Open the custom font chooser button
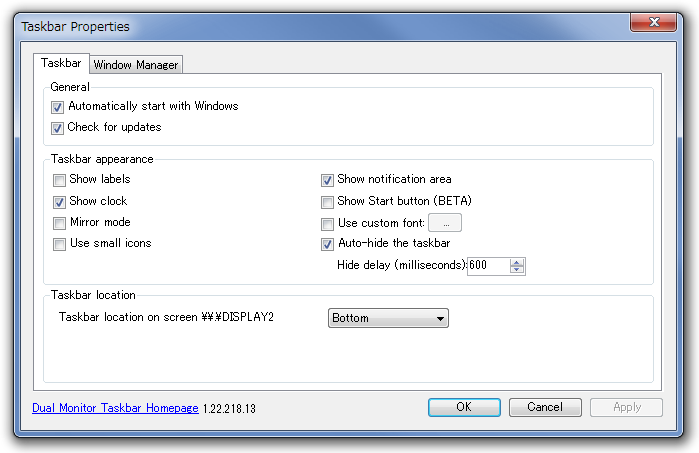This screenshot has width=699, height=453. [445, 223]
